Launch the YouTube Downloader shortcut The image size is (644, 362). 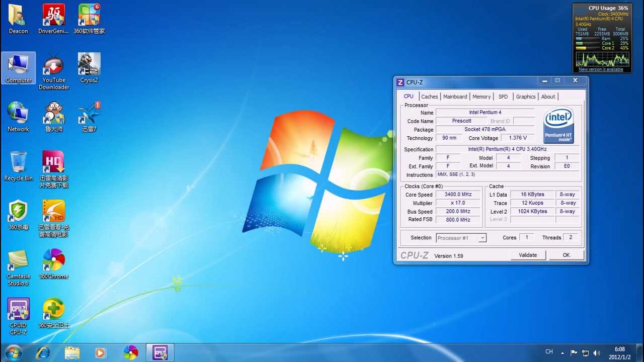point(53,71)
